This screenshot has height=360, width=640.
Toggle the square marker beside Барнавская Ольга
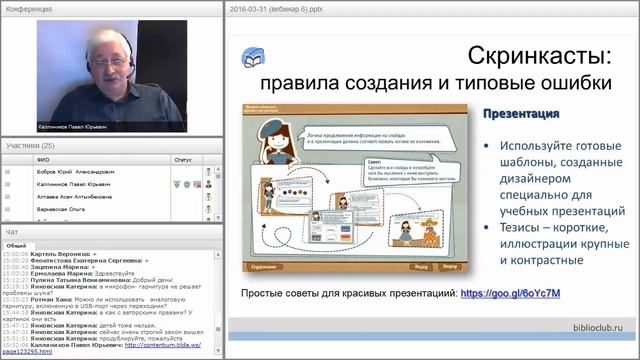point(7,209)
